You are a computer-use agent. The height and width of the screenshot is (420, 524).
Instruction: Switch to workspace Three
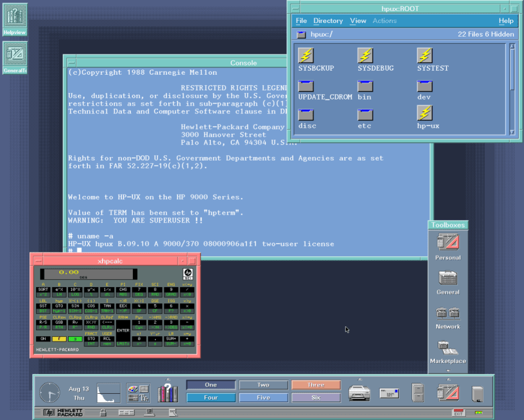tap(317, 385)
